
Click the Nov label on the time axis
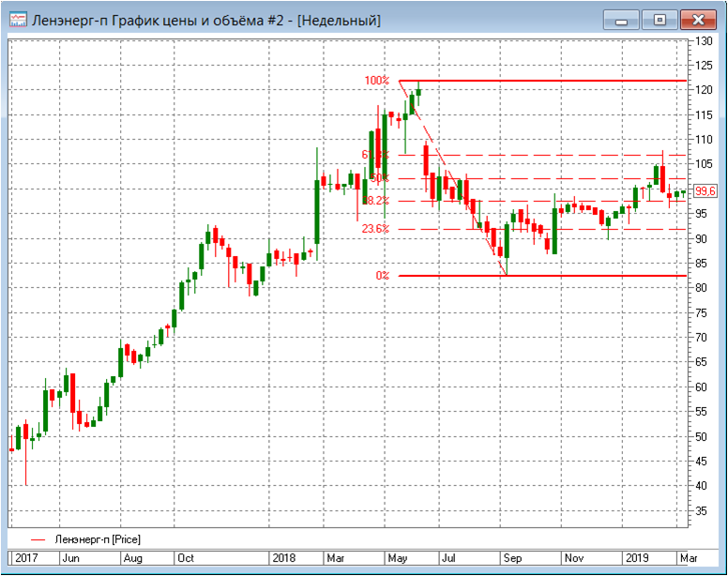(x=573, y=557)
